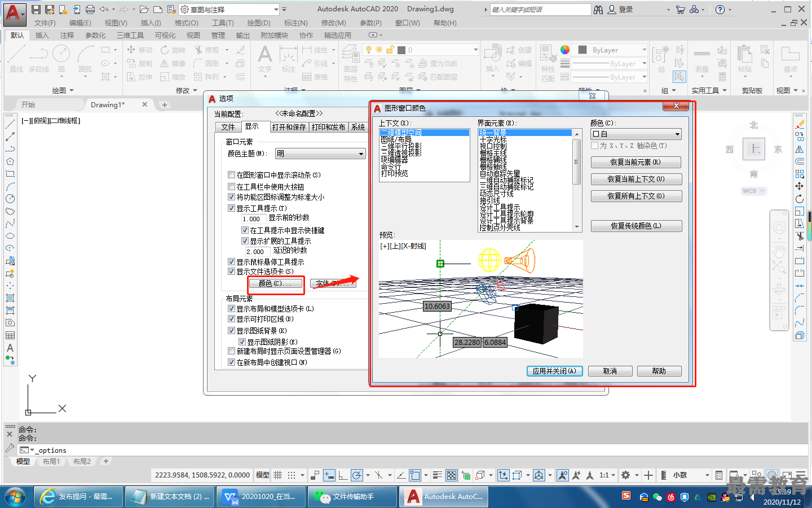Select 十字光标 in interface elements list
Viewport: 812px width, 508px height.
[493, 140]
